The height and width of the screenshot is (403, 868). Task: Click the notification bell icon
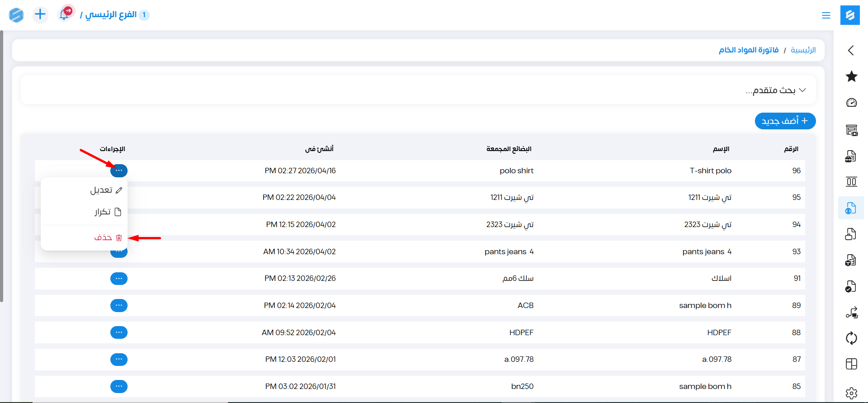64,15
